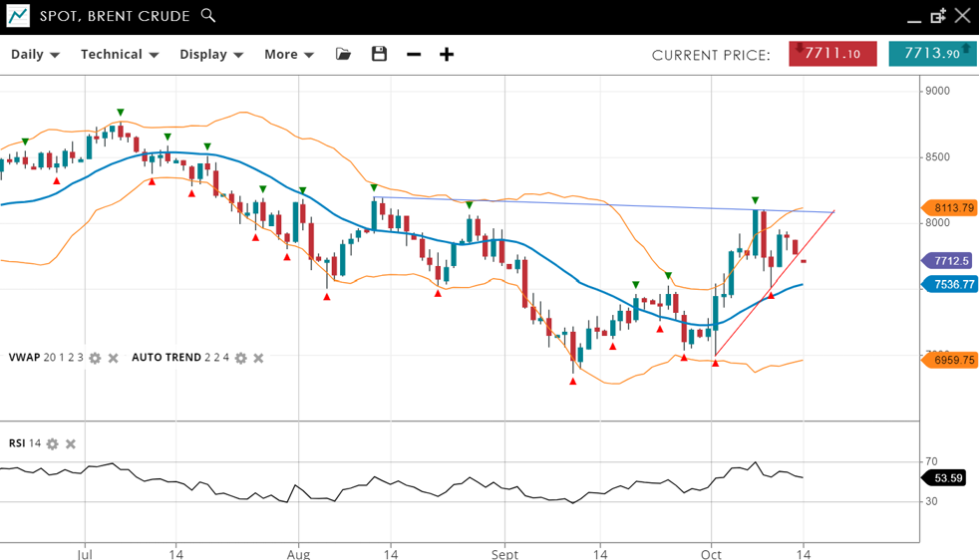Open the Technical indicators dropdown
The height and width of the screenshot is (560, 979).
point(120,54)
